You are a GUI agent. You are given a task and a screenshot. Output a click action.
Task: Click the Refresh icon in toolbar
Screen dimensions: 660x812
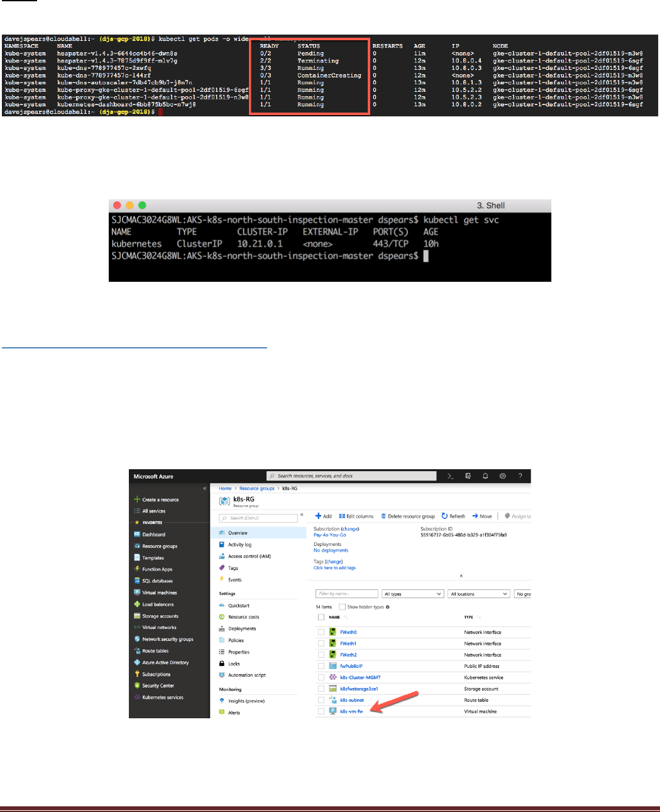point(444,516)
